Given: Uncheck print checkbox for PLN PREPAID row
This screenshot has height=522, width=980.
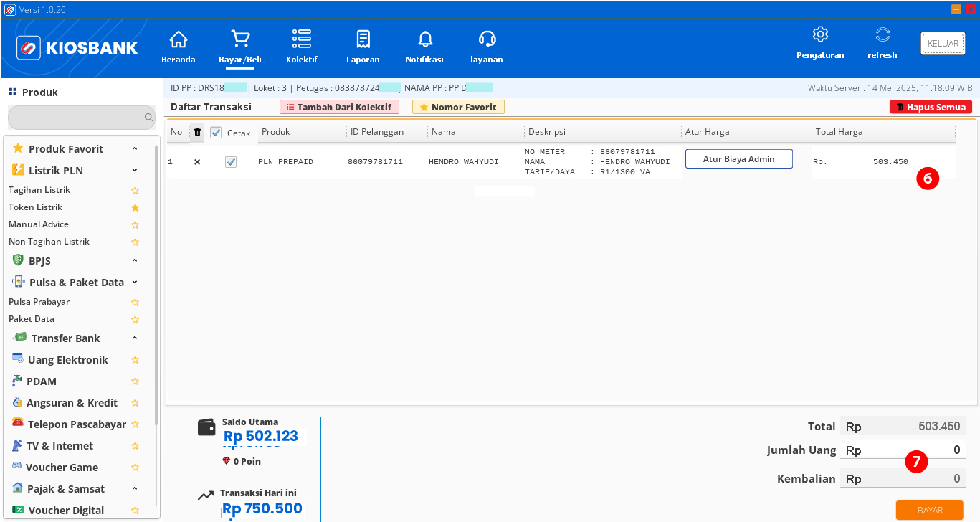Looking at the screenshot, I should [x=231, y=162].
